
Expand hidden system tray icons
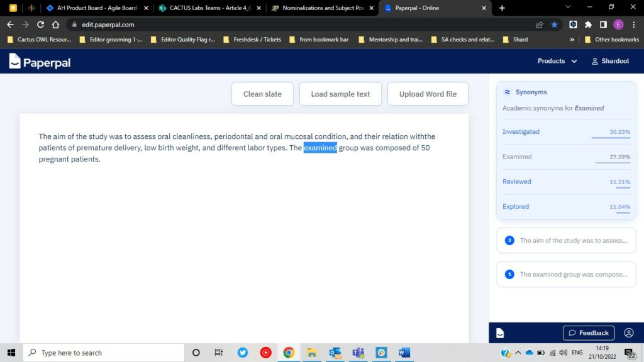pos(518,353)
